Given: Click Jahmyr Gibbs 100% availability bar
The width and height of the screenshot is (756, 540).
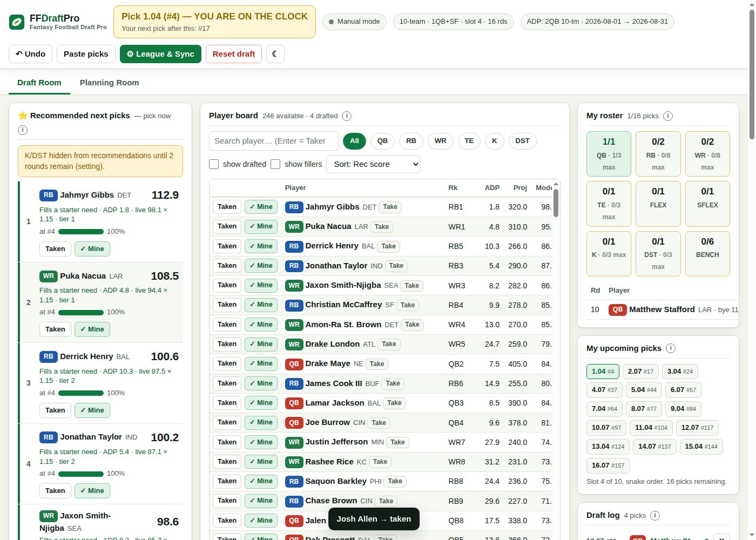Looking at the screenshot, I should tap(81, 232).
